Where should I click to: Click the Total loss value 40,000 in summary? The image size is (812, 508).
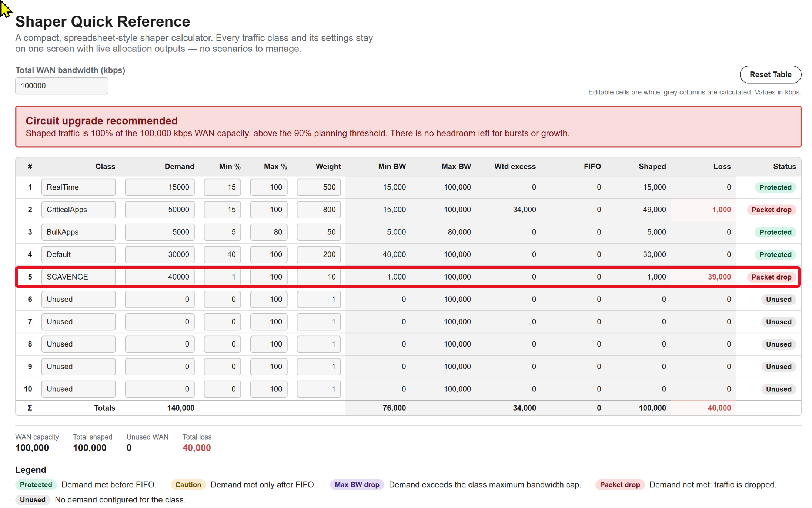pos(197,448)
